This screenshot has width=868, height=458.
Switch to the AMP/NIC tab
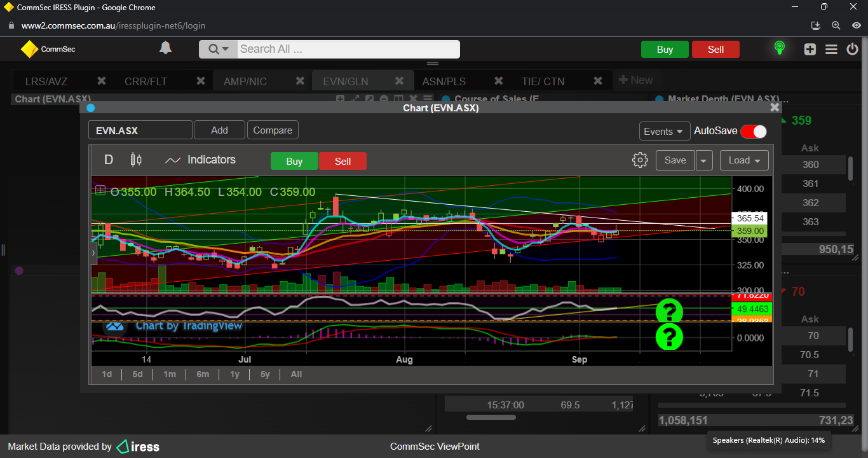[245, 81]
